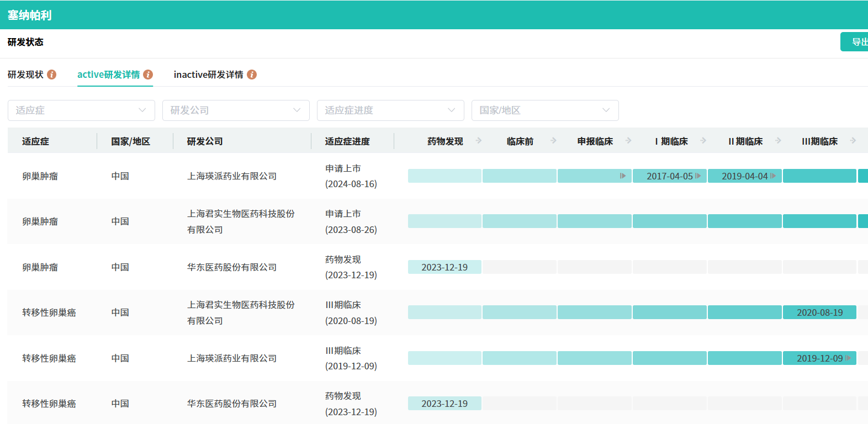This screenshot has width=868, height=424.
Task: Click flag icon in 2019-04-04 phase cell
Action: tap(773, 176)
